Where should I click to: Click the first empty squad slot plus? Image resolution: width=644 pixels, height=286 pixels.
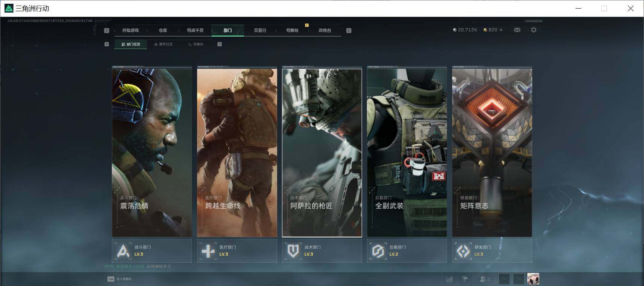(x=504, y=279)
